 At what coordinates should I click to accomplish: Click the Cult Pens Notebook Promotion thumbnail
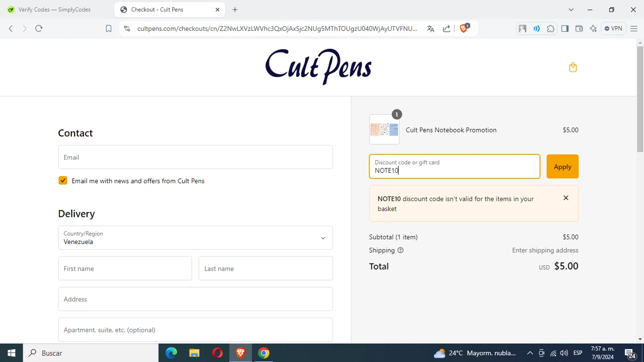(384, 129)
